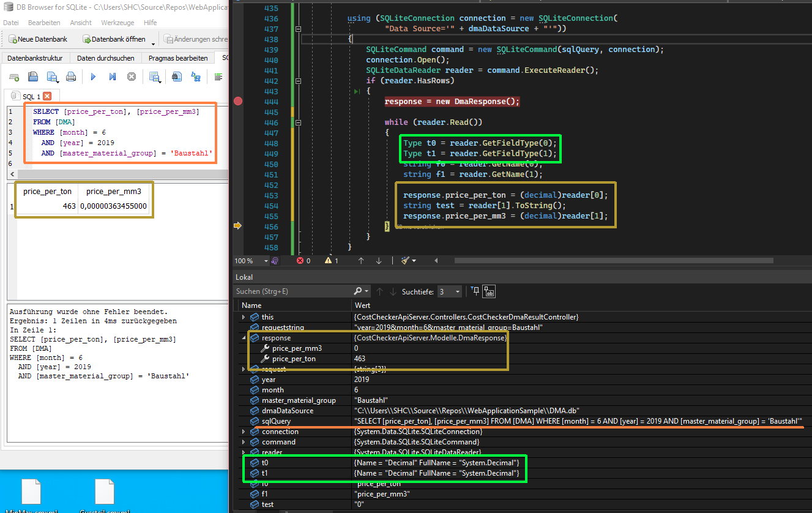Open the Werkzeuge menu
This screenshot has height=513, width=812.
pyautogui.click(x=117, y=23)
